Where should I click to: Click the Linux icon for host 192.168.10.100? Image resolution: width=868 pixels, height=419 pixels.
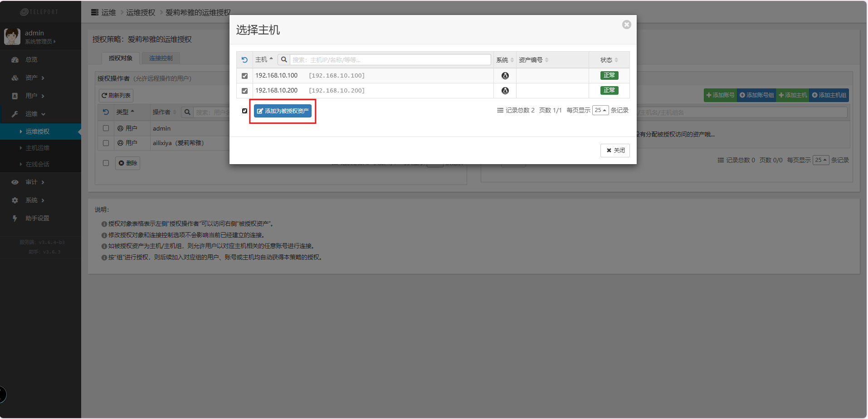(505, 76)
